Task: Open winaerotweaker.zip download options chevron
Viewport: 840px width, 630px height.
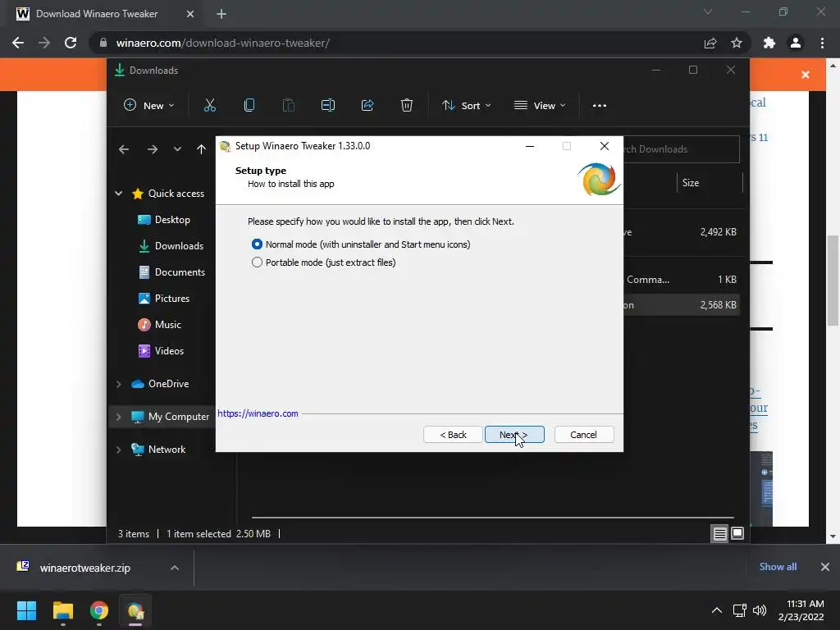Action: 175,568
